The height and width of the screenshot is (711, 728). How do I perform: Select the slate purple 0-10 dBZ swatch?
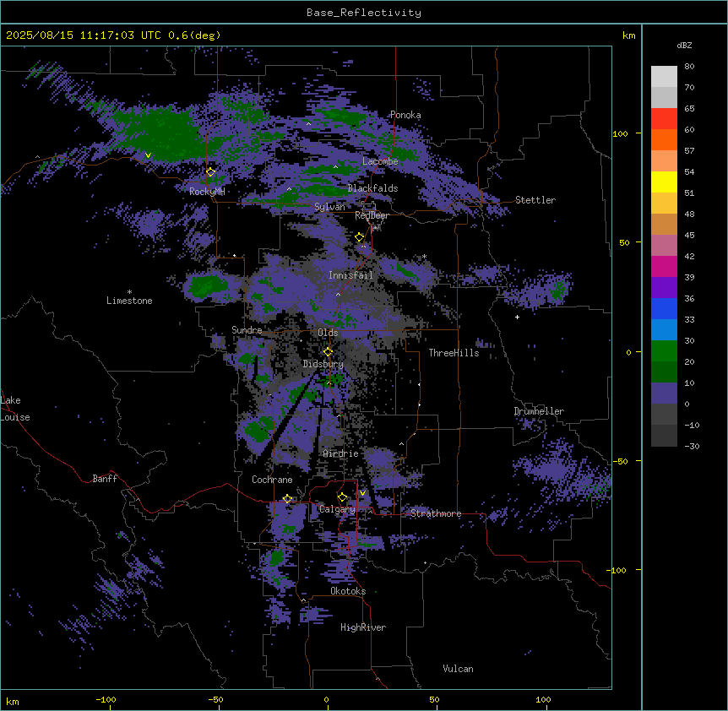[x=664, y=393]
